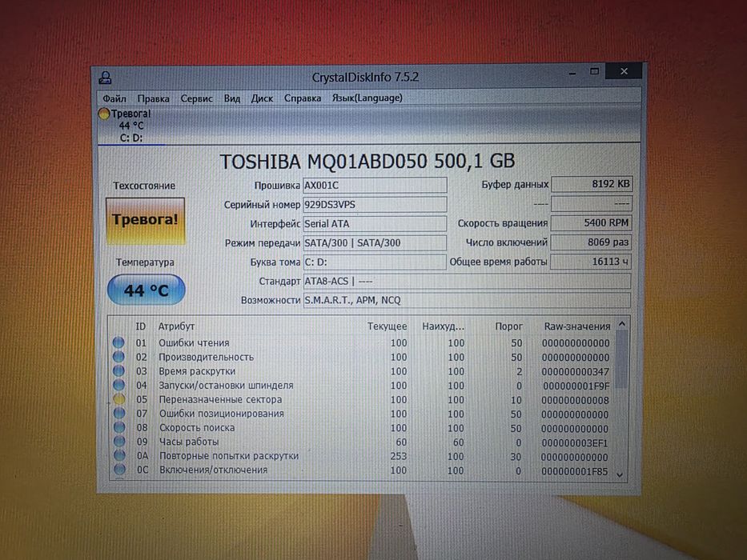The width and height of the screenshot is (747, 560).
Task: Click the blue status icon for attribute 07
Action: (119, 413)
